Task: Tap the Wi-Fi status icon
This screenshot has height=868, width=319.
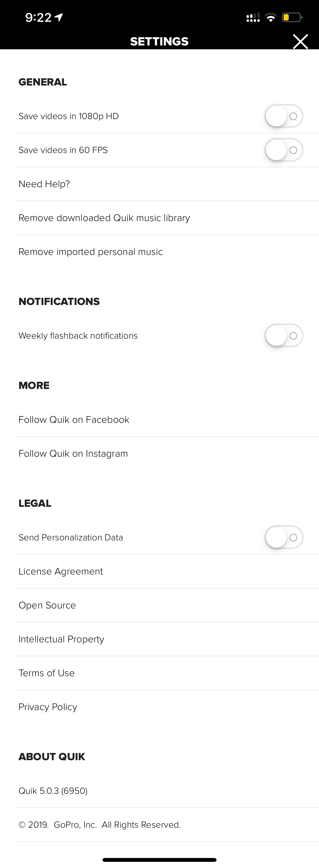Action: 270,17
